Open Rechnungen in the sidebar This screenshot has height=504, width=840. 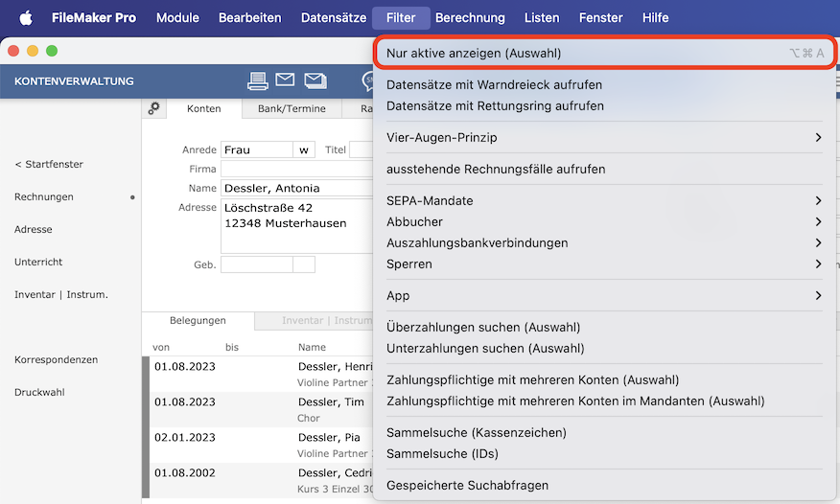click(x=44, y=196)
